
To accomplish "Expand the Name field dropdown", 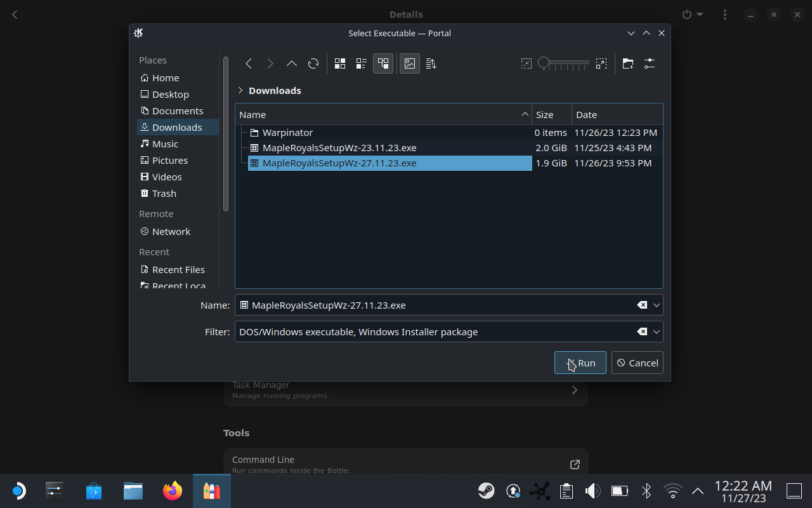I will coord(657,305).
